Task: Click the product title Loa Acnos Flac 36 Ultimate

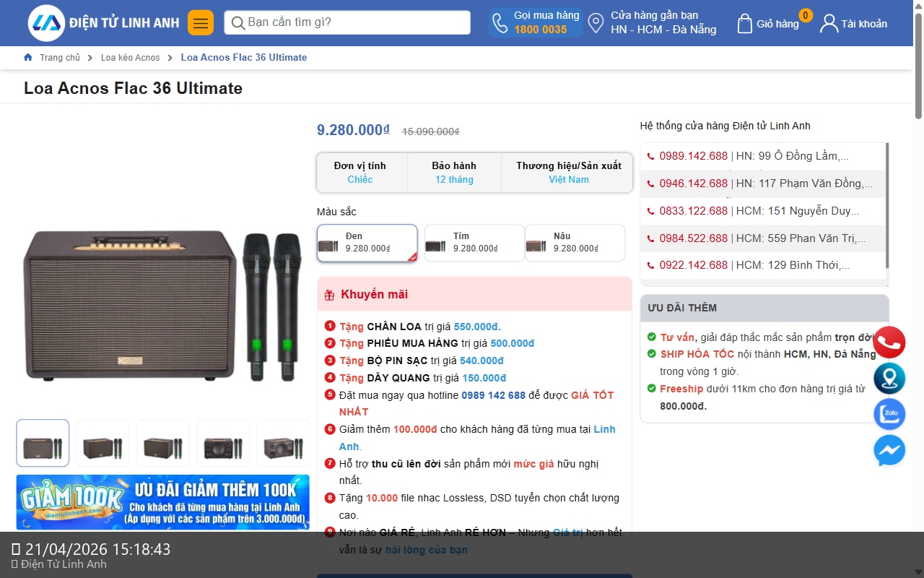Action: (134, 88)
